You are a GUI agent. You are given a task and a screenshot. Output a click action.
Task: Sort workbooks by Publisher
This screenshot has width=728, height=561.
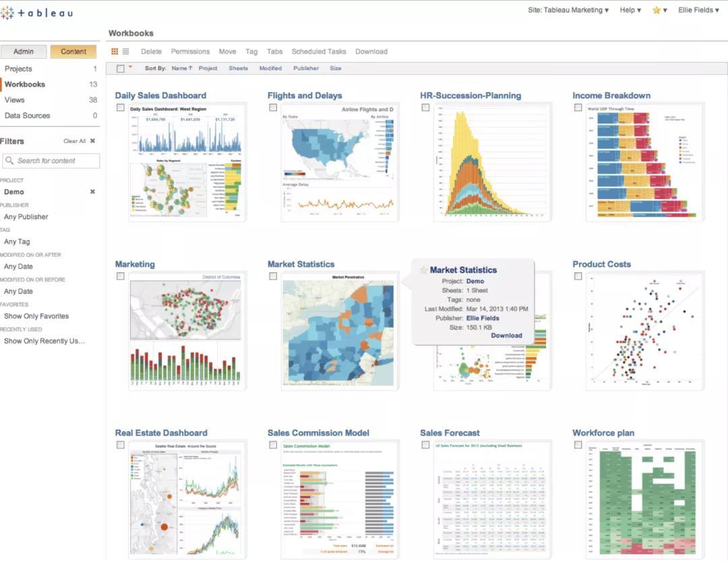306,68
